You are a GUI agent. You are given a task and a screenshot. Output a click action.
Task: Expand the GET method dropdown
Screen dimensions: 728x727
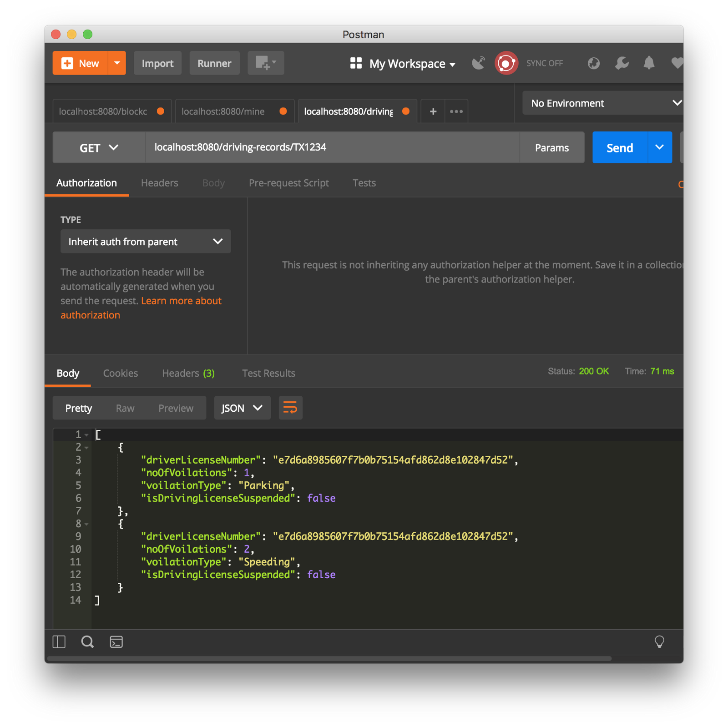tap(99, 148)
